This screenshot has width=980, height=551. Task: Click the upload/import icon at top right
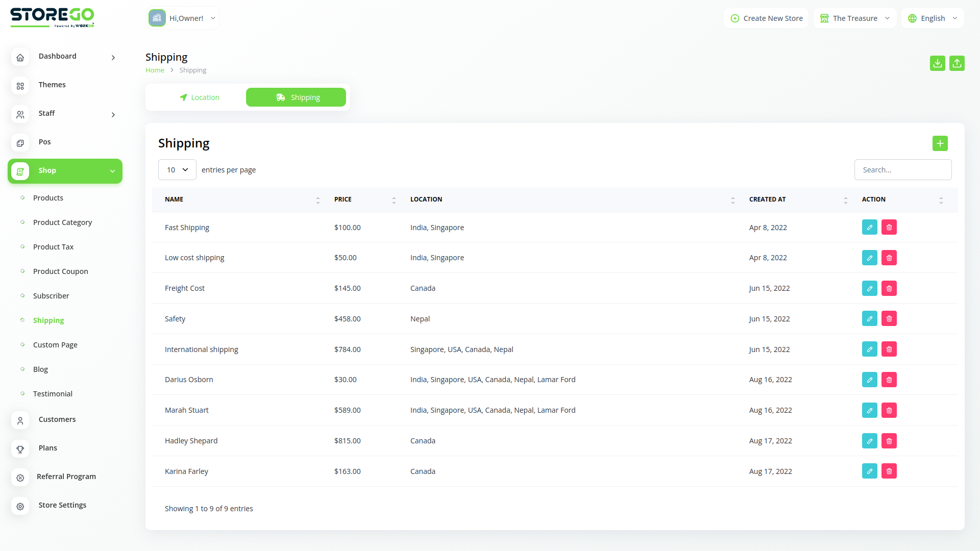point(957,63)
